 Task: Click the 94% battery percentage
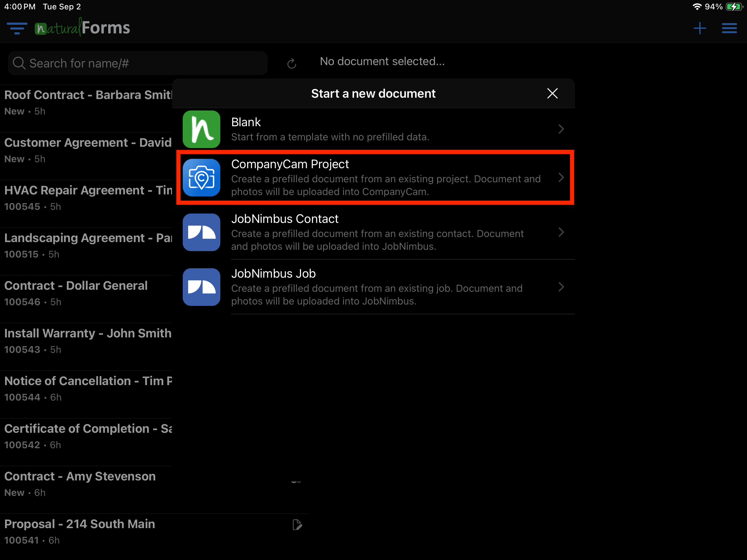coord(713,7)
